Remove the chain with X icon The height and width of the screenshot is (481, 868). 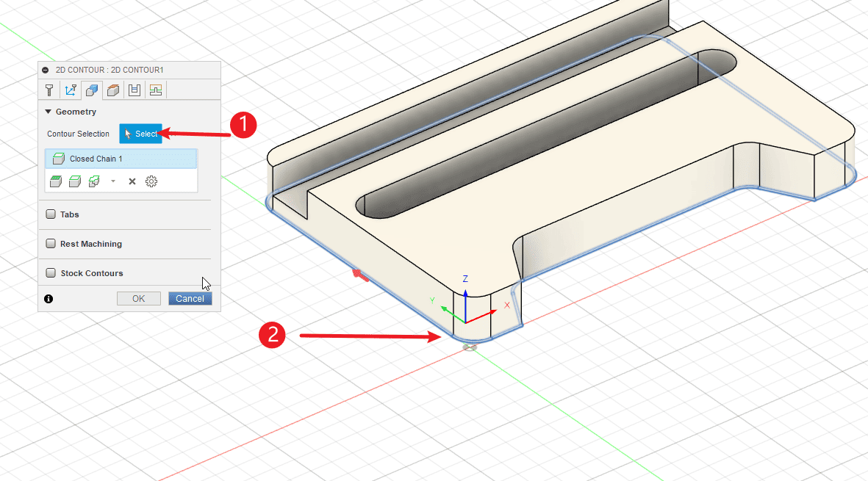(x=132, y=181)
